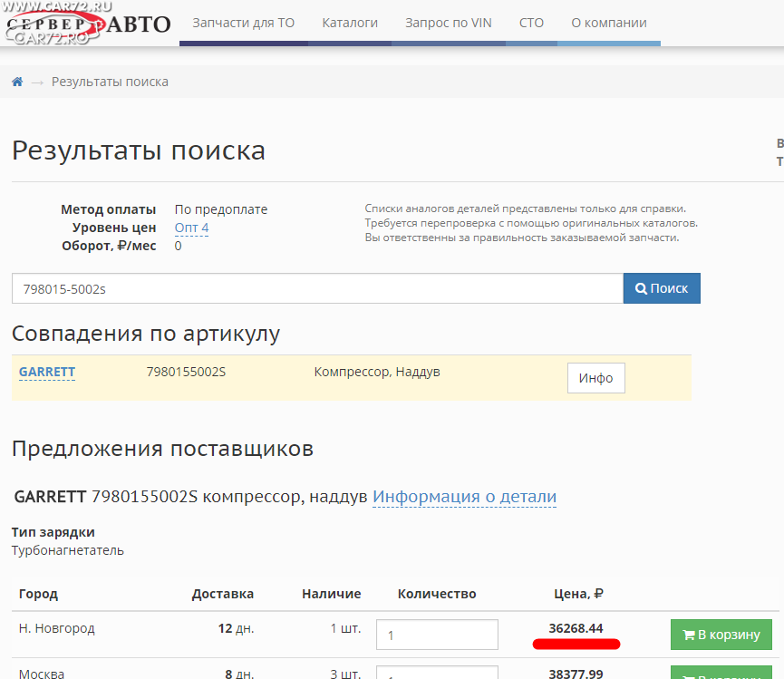Open Каталоги menu item

pyautogui.click(x=350, y=23)
